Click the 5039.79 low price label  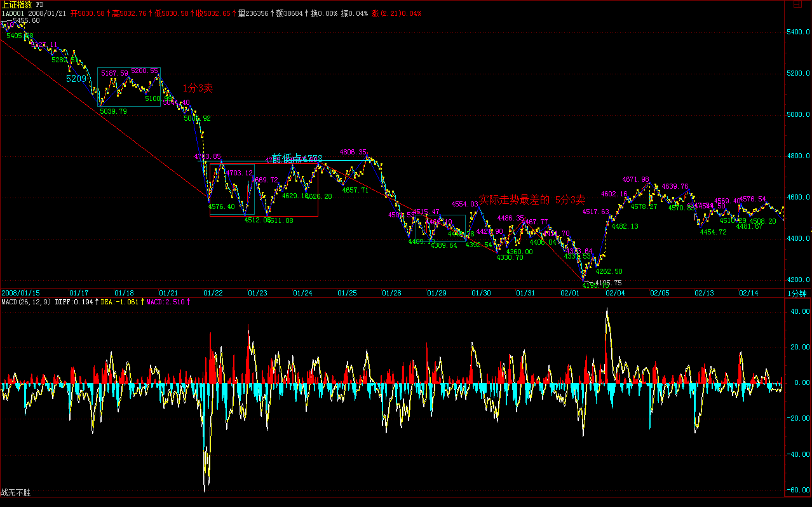[113, 111]
